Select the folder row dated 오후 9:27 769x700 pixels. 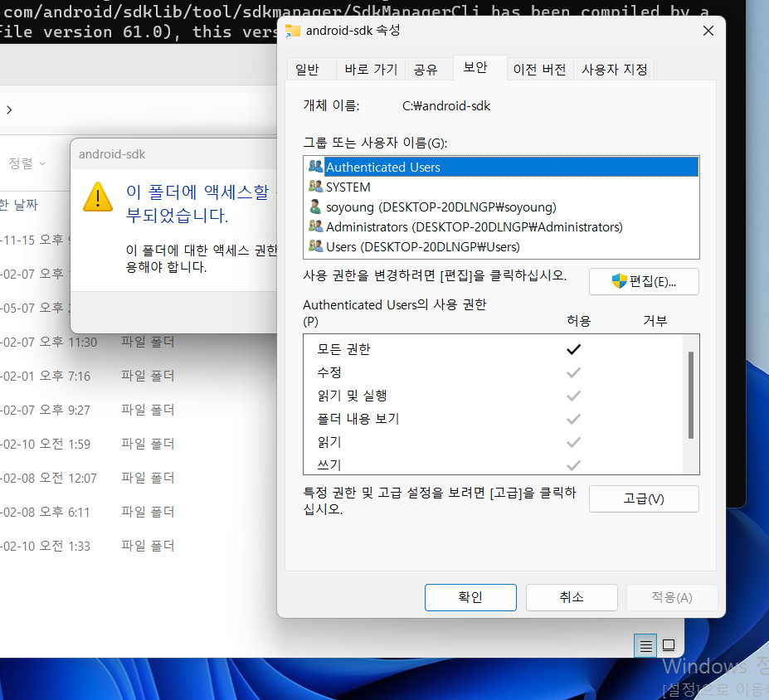click(x=139, y=410)
